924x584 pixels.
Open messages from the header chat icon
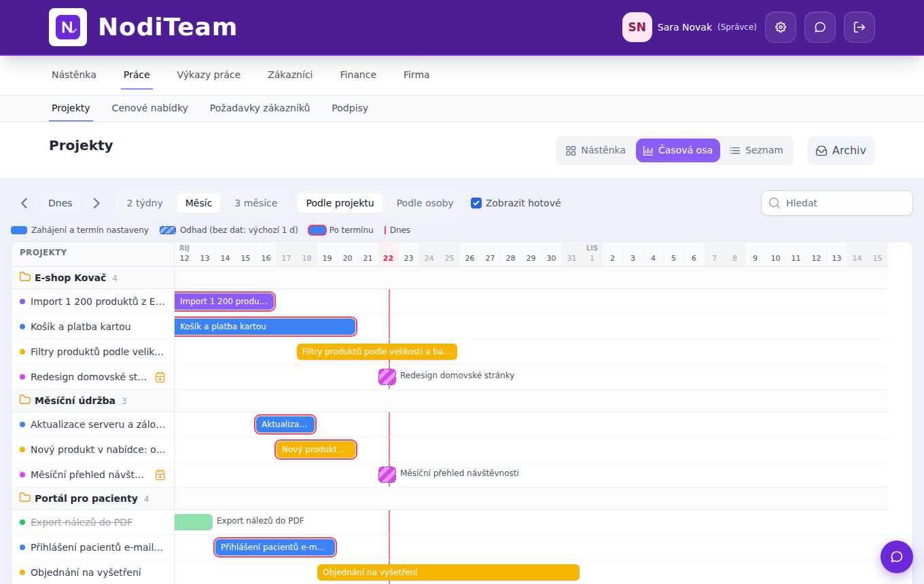pos(820,27)
